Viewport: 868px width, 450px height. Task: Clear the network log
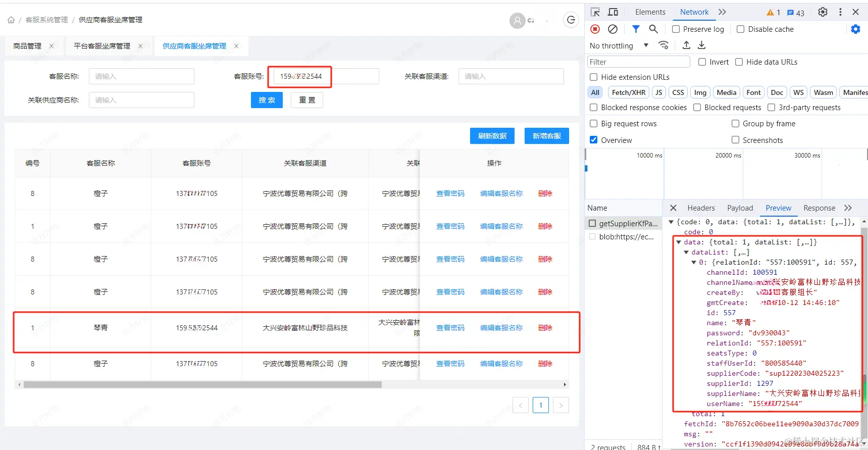612,29
